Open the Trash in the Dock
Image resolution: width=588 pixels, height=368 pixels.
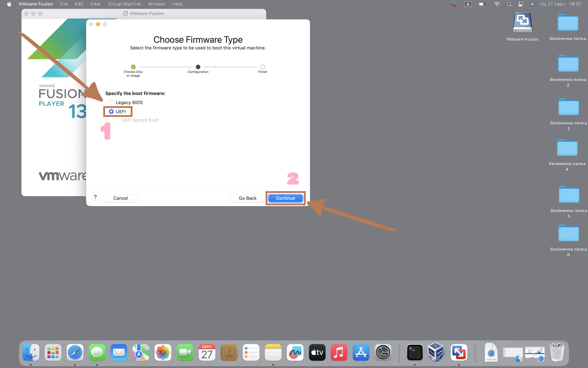tap(557, 352)
